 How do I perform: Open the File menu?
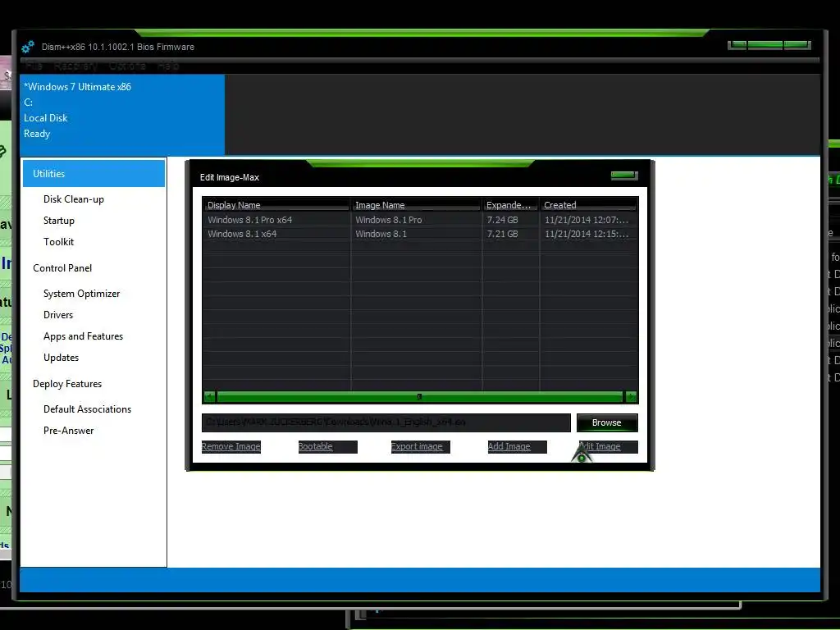(x=34, y=66)
